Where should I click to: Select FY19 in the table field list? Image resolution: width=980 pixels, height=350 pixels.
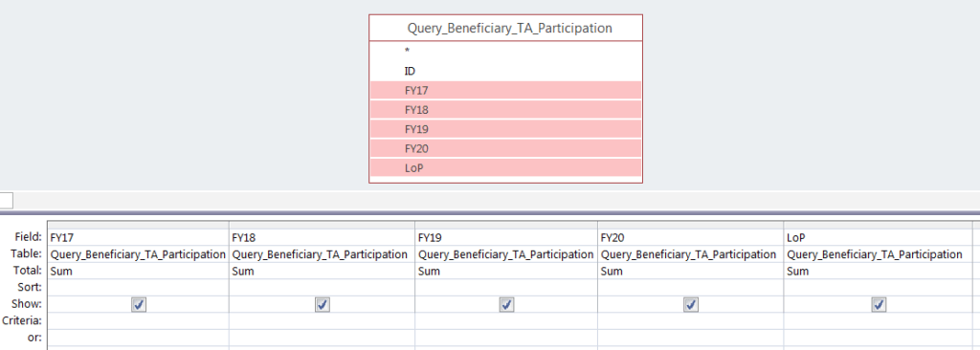point(505,129)
